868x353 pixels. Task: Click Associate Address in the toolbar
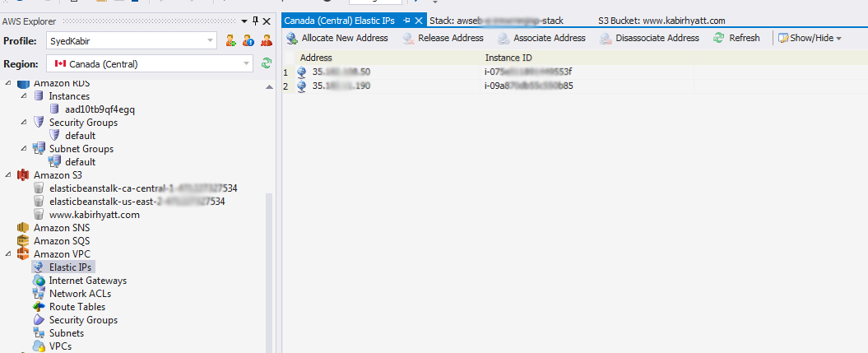pyautogui.click(x=542, y=38)
